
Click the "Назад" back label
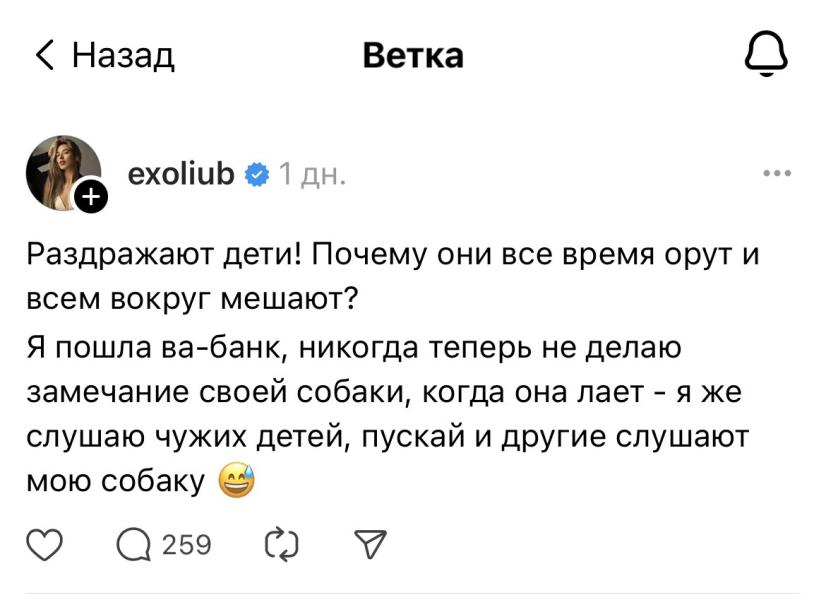pyautogui.click(x=124, y=55)
